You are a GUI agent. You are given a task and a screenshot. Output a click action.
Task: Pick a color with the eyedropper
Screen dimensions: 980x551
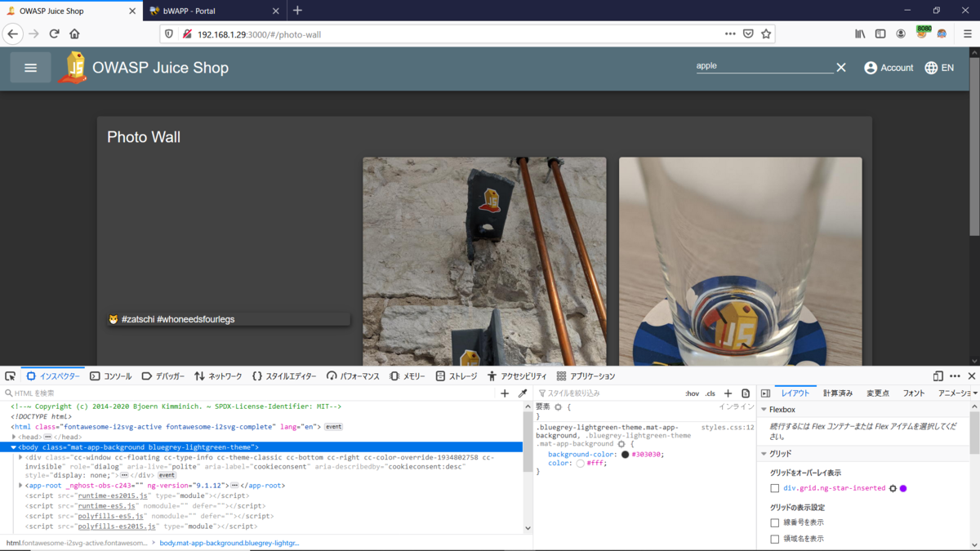[x=523, y=393]
